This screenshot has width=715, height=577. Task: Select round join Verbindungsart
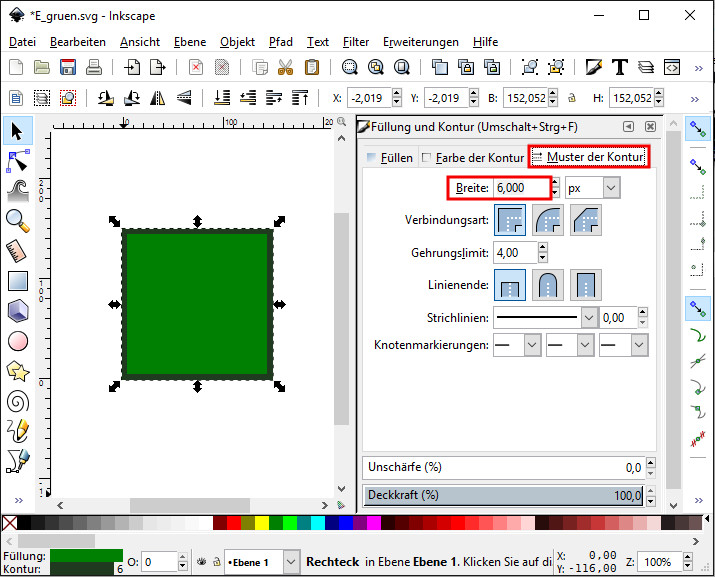tap(548, 220)
